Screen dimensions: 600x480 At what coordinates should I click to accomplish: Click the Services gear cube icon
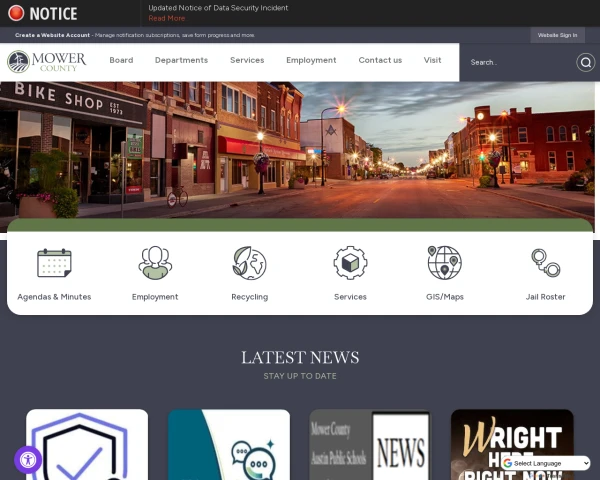click(350, 263)
